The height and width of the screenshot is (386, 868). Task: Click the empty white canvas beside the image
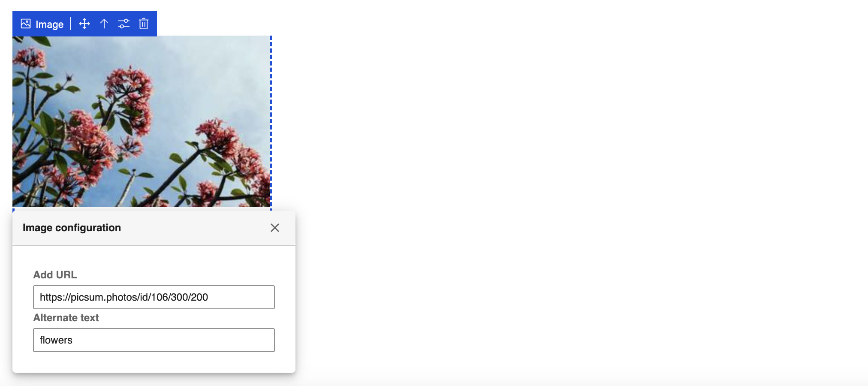[558, 172]
